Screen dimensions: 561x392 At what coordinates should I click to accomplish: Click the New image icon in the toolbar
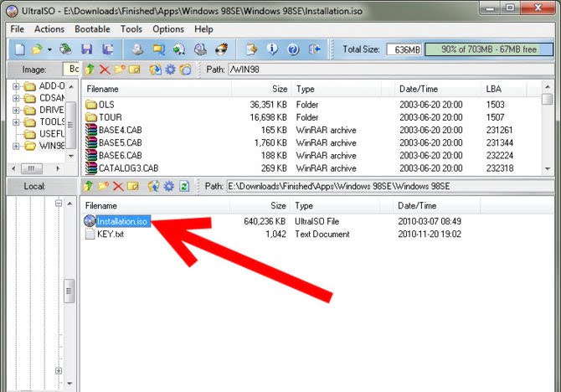18,50
